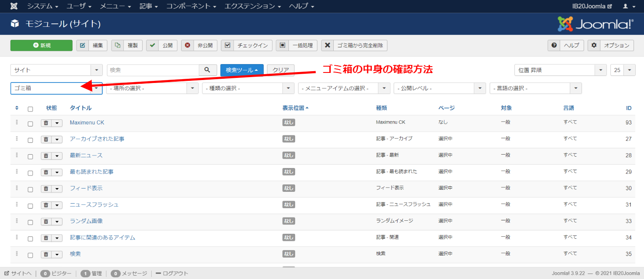Open the コンポーネント menu
644x279 pixels.
(191, 6)
